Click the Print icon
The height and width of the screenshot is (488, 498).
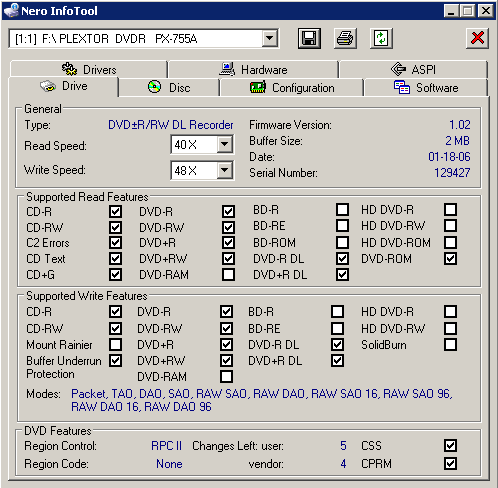pyautogui.click(x=345, y=38)
